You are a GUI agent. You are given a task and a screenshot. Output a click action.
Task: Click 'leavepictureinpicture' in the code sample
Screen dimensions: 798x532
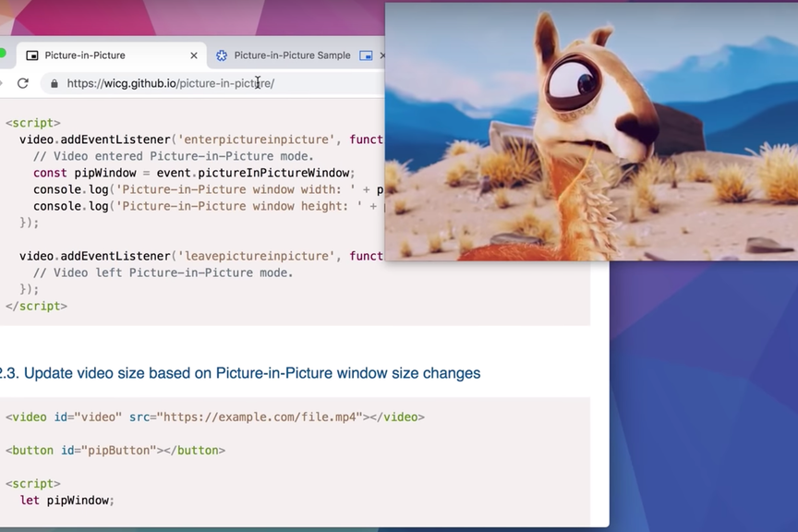256,256
